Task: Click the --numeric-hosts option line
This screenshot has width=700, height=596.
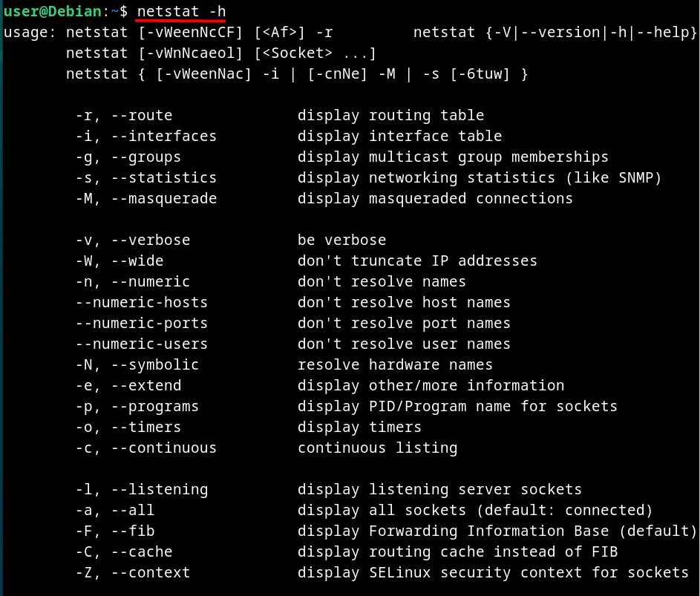Action: (x=142, y=302)
